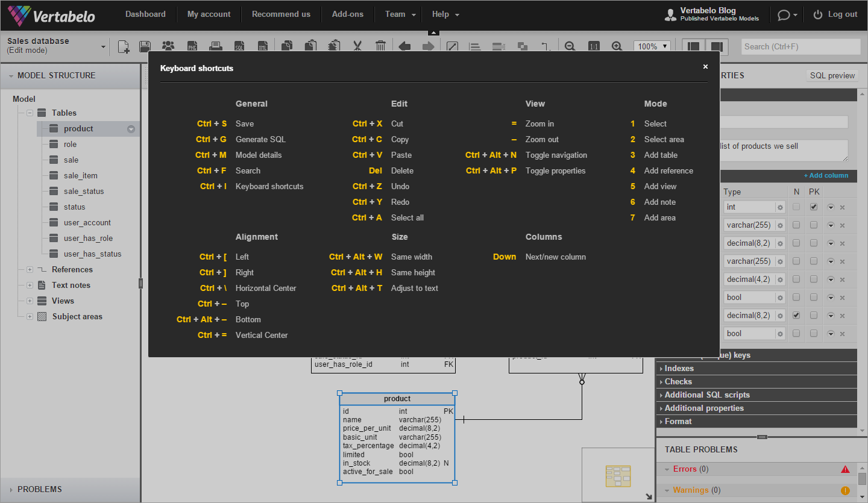Click the gear icon beside int type
Viewport: 868px width, 503px height.
[780, 207]
